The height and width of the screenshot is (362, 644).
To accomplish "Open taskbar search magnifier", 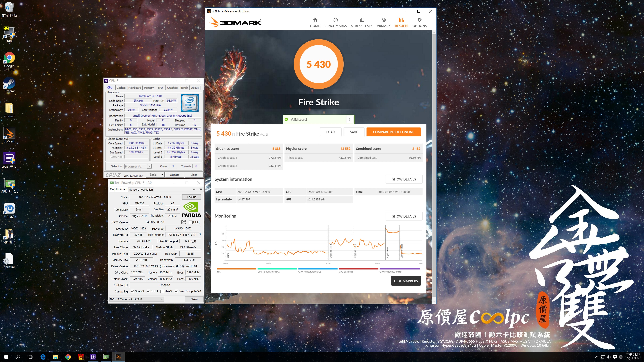I will point(18,357).
